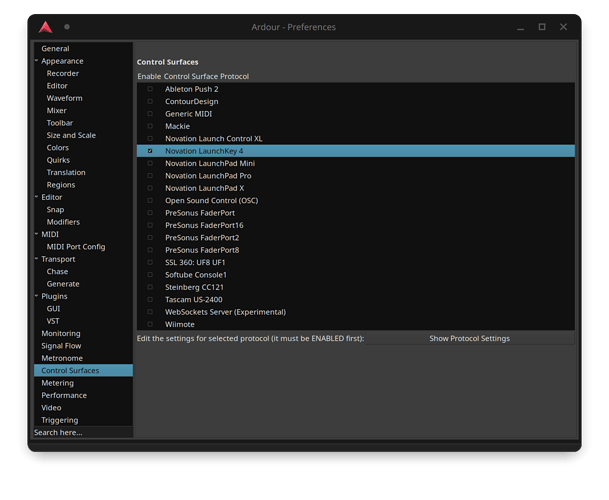This screenshot has width=609, height=500.
Task: Collapse the Appearance tree section
Action: tap(37, 61)
